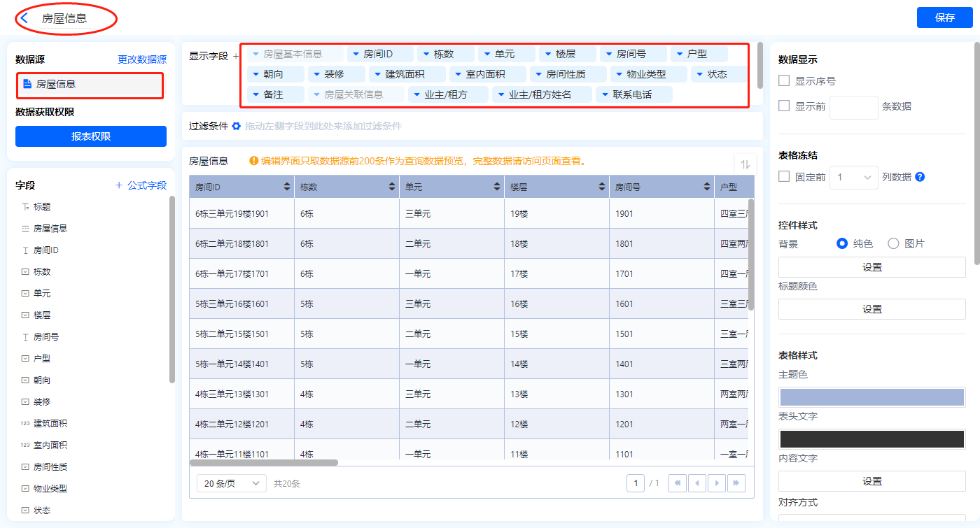Expand the 房间ID display field tag dropdown
Viewport: 980px width, 528px height.
pos(356,54)
